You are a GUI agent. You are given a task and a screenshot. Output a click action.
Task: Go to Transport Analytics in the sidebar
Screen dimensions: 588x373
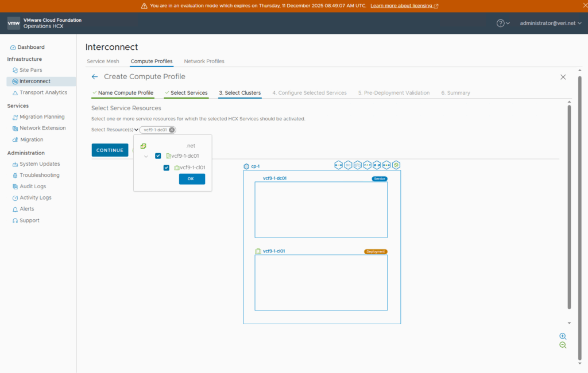(43, 92)
